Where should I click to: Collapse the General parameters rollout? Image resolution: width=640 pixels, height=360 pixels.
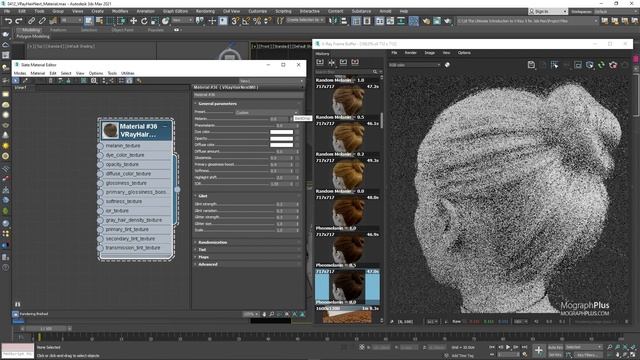click(x=248, y=104)
